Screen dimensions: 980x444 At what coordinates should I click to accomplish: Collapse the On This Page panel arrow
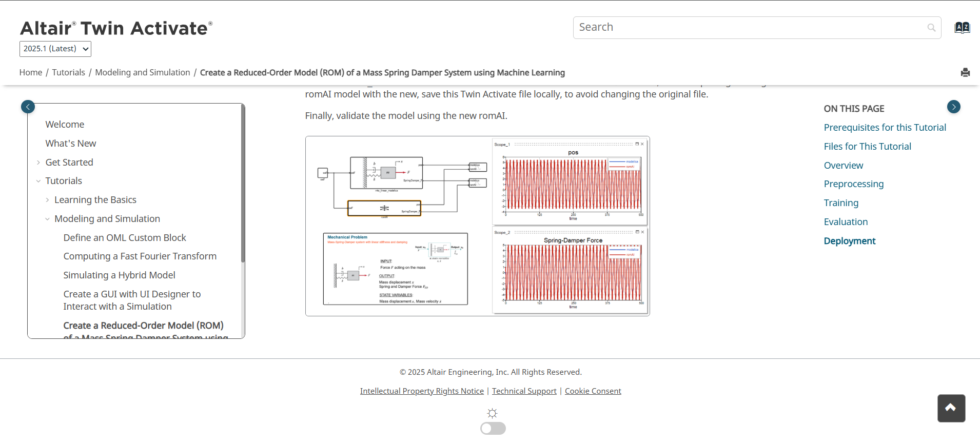point(954,107)
